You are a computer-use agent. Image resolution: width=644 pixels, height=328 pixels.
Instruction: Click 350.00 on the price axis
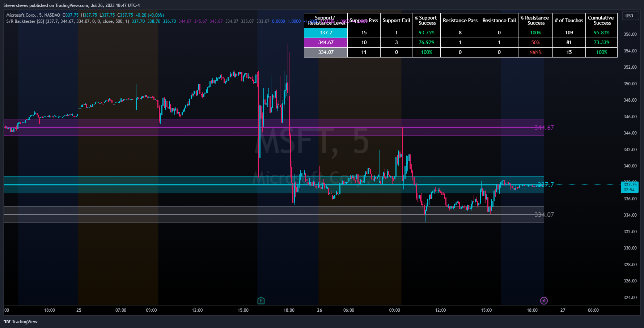pos(630,84)
